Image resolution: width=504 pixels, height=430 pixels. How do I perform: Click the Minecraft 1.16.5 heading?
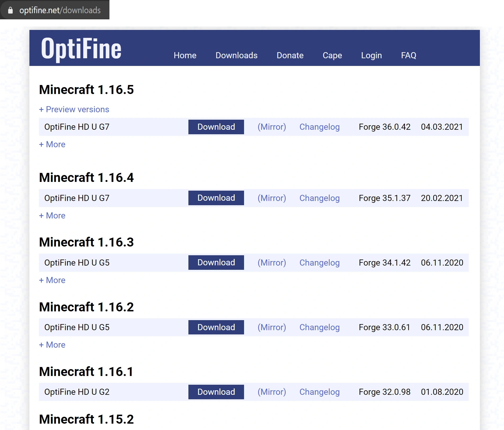coord(86,89)
